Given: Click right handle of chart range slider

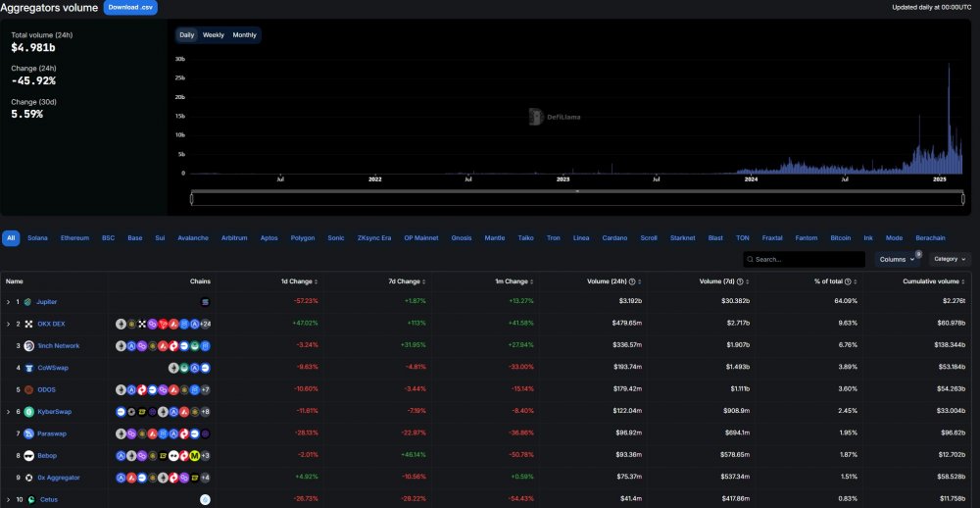Looking at the screenshot, I should (963, 200).
